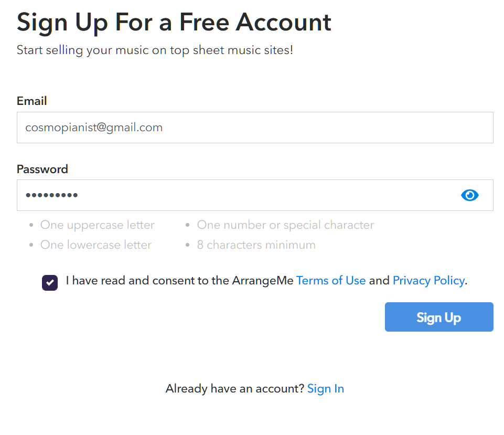
Task: Click the Sign Up button
Action: [439, 317]
